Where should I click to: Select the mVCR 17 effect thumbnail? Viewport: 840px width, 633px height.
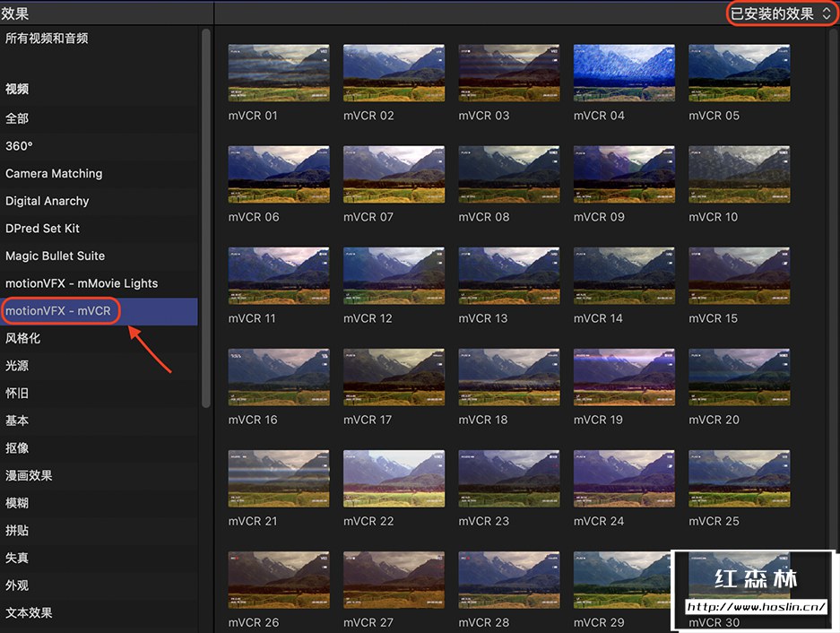click(x=394, y=377)
